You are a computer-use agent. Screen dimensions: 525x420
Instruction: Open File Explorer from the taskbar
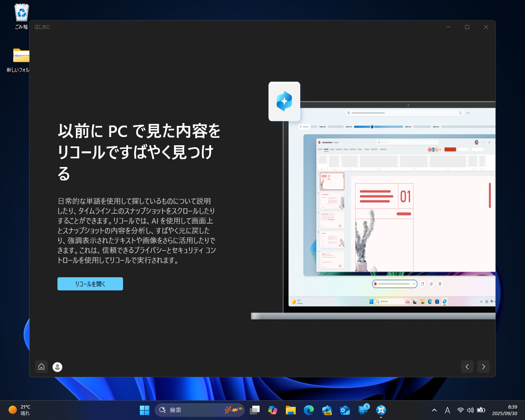[291, 410]
